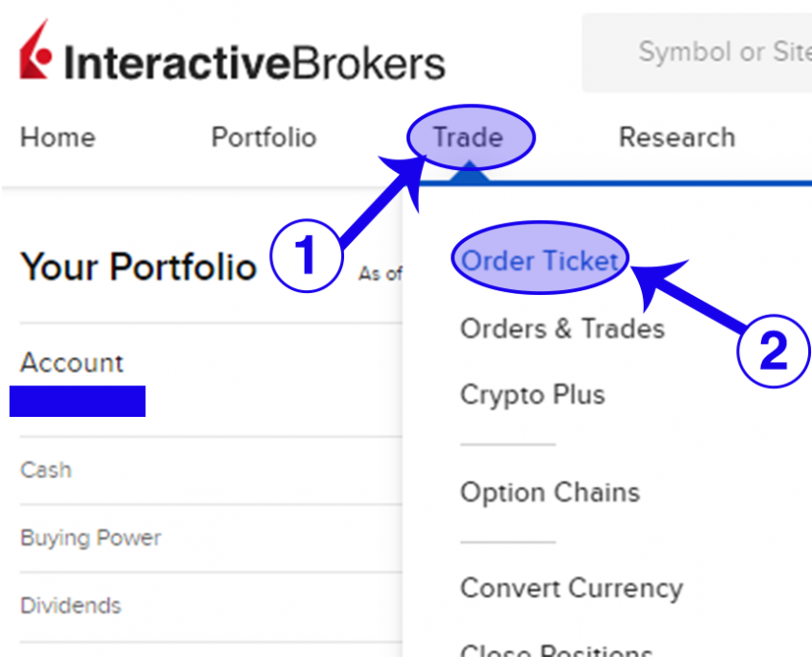Open the Trade menu
The height and width of the screenshot is (657, 812).
coord(468,137)
